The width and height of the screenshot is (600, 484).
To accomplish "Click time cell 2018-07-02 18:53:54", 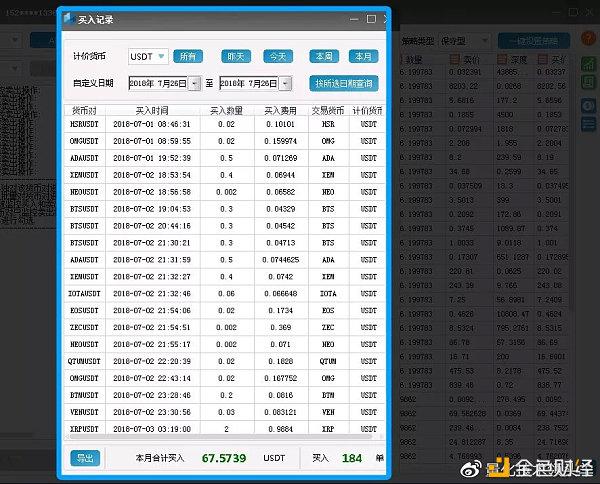I will tap(152, 175).
